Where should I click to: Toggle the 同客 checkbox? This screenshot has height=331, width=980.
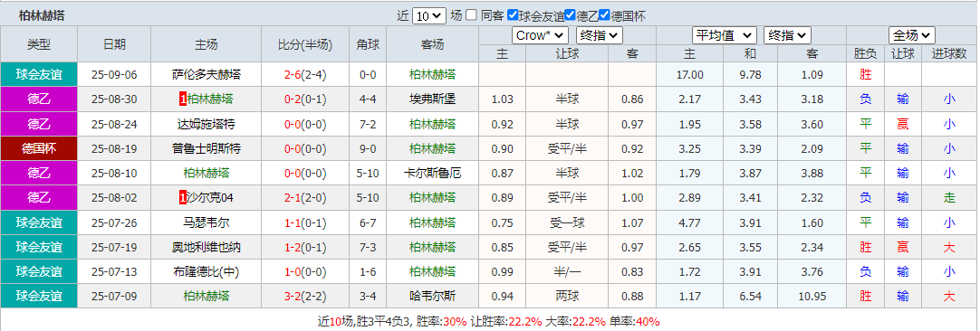471,15
